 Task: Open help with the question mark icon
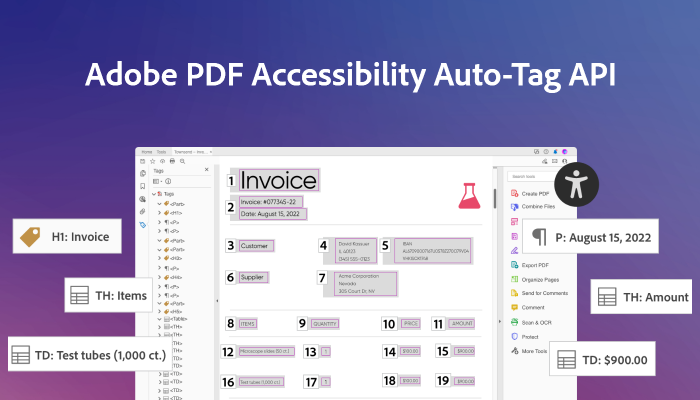tap(546, 152)
